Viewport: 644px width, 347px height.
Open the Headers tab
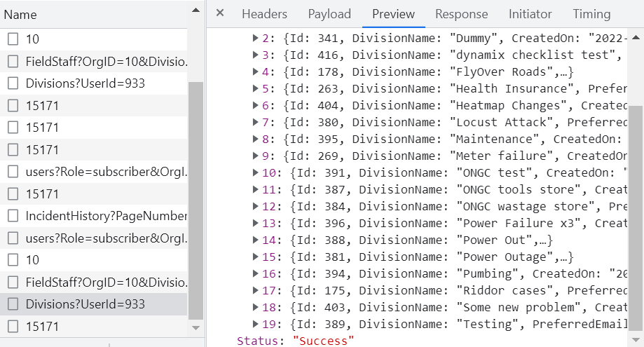tap(264, 14)
